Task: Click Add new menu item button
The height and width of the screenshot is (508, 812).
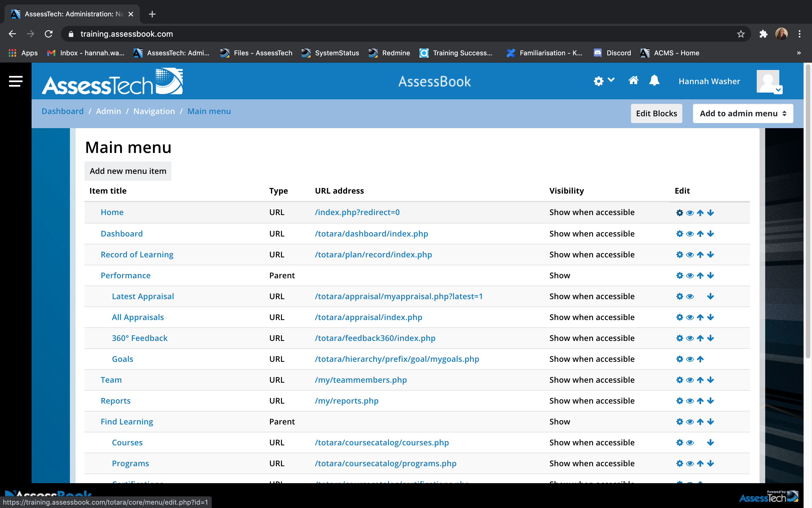Action: pyautogui.click(x=128, y=171)
